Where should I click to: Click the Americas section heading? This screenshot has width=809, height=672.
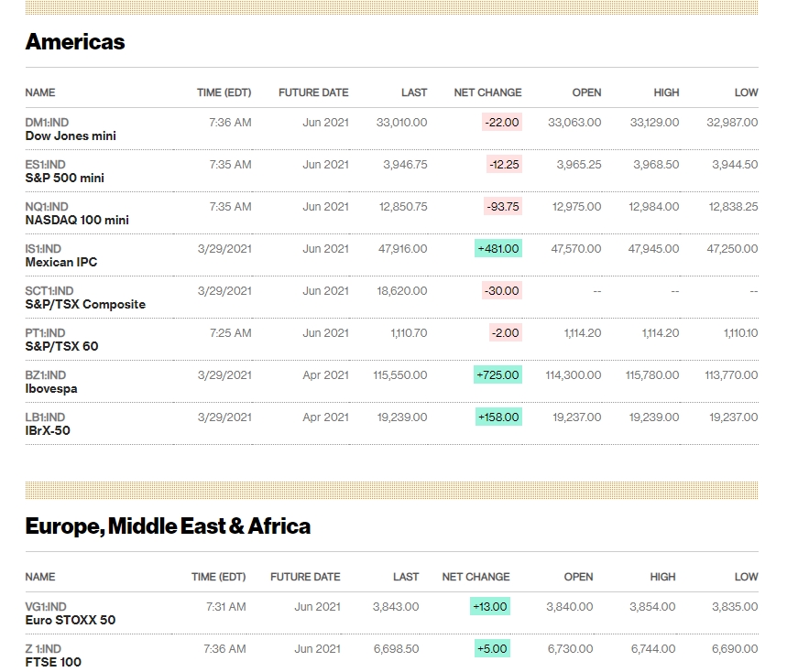point(75,42)
